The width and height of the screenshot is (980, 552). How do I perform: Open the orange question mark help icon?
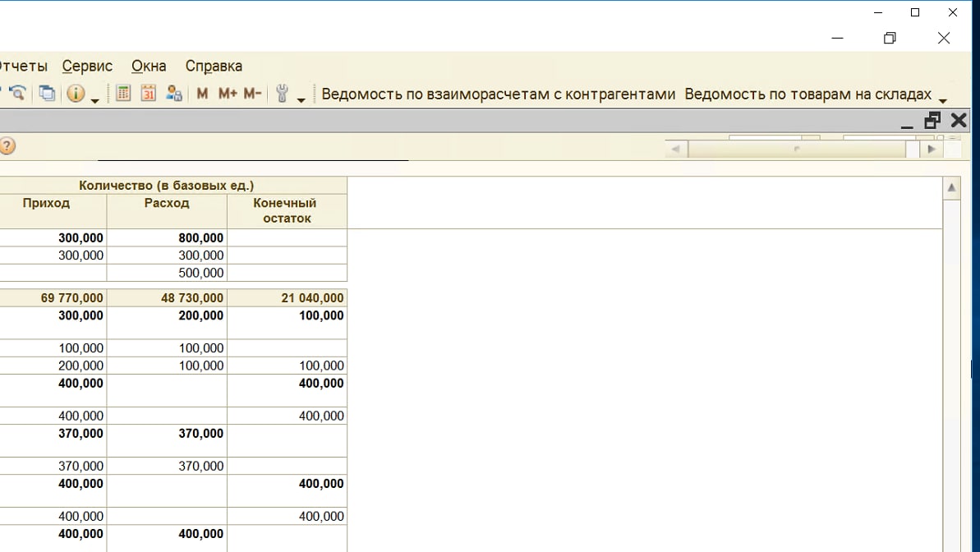click(x=7, y=146)
